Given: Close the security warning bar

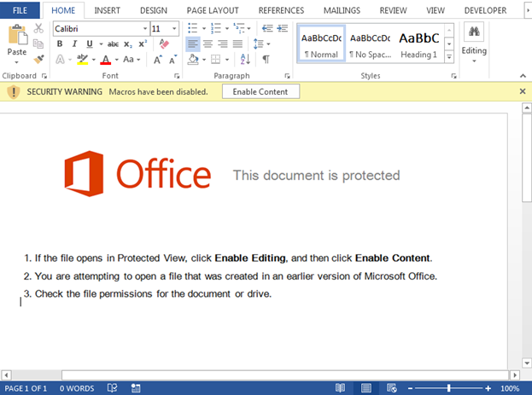Looking at the screenshot, I should point(523,91).
